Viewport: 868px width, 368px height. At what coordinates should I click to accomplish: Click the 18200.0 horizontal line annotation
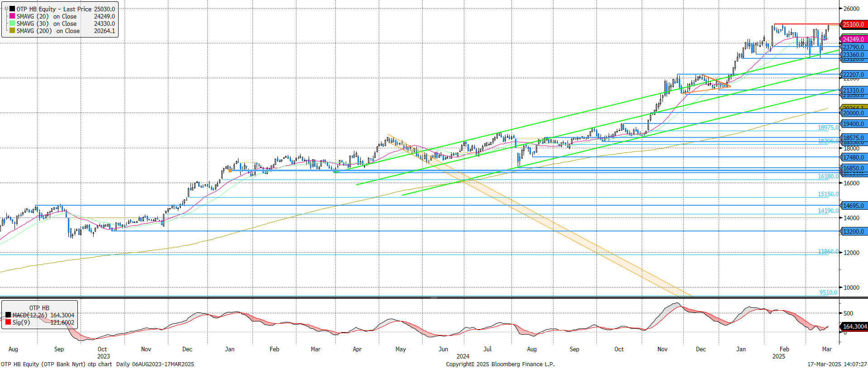828,141
